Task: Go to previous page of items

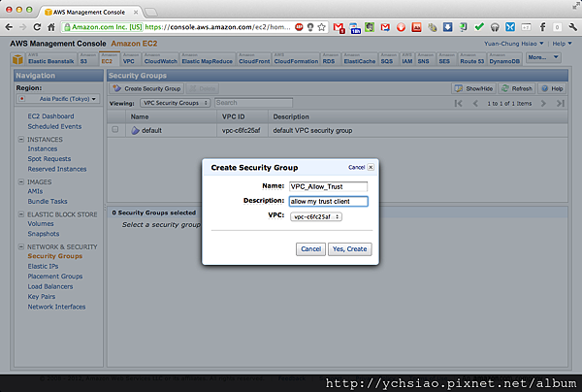Action: pos(475,103)
